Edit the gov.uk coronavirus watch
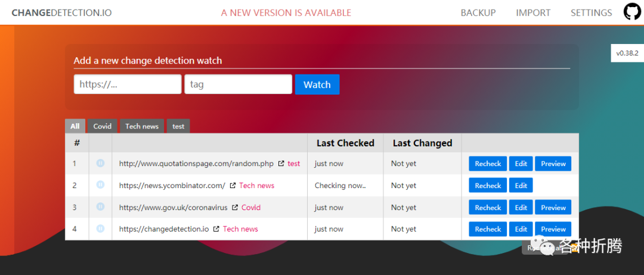644x275 pixels. 521,207
